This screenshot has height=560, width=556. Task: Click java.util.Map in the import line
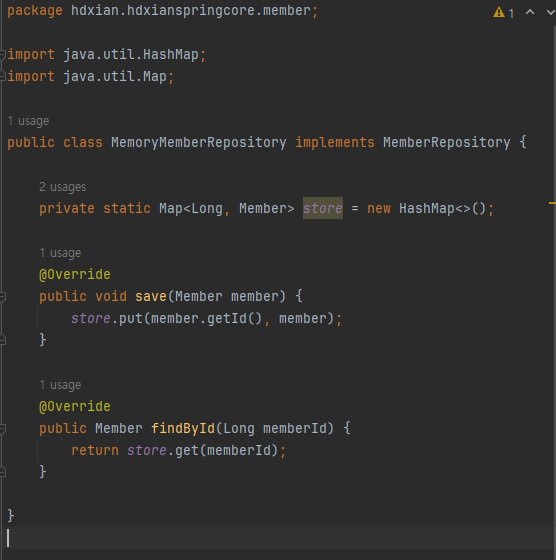115,76
